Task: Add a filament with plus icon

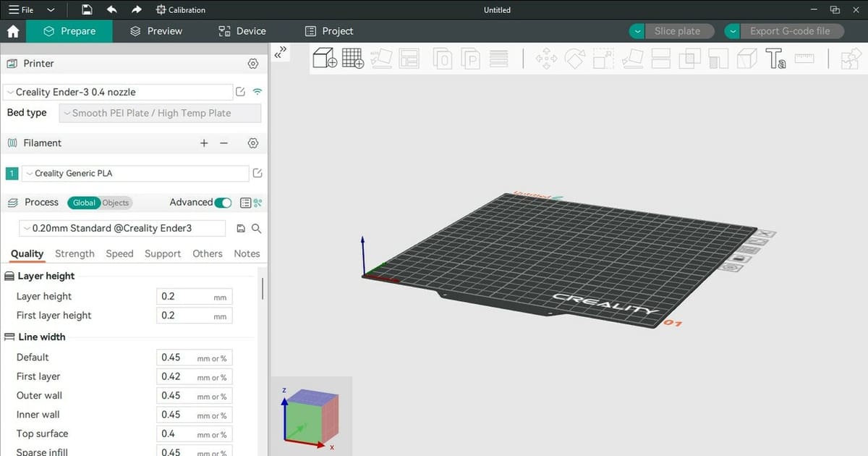Action: pos(204,143)
